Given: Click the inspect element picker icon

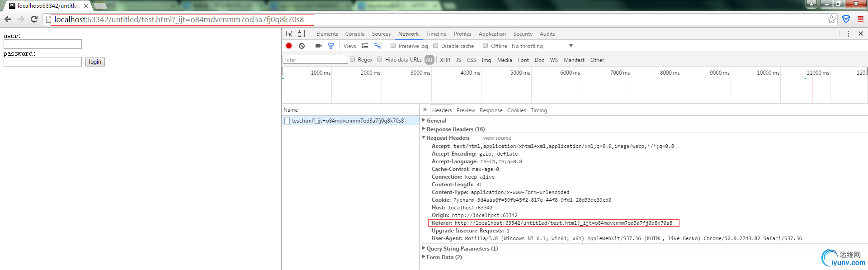Looking at the screenshot, I should [x=289, y=34].
